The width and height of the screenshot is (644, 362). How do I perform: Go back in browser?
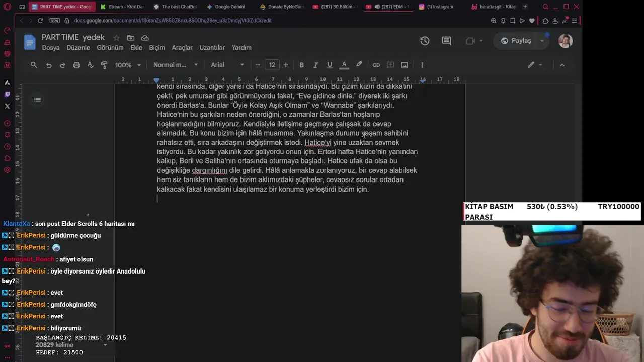tap(21, 21)
